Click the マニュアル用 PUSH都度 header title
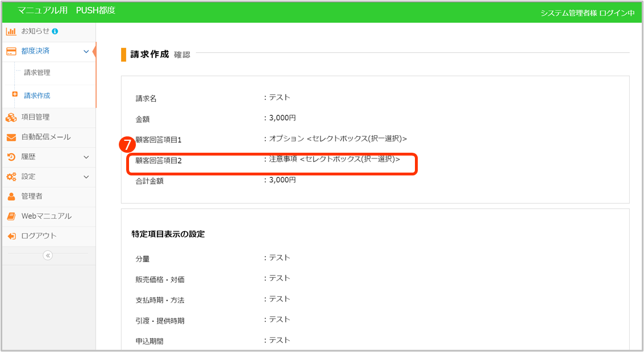 click(66, 11)
